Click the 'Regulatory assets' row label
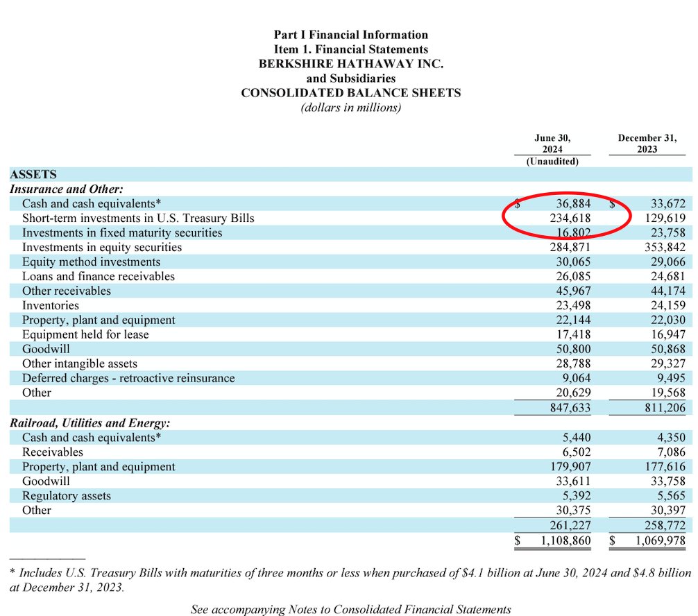 pyautogui.click(x=67, y=496)
